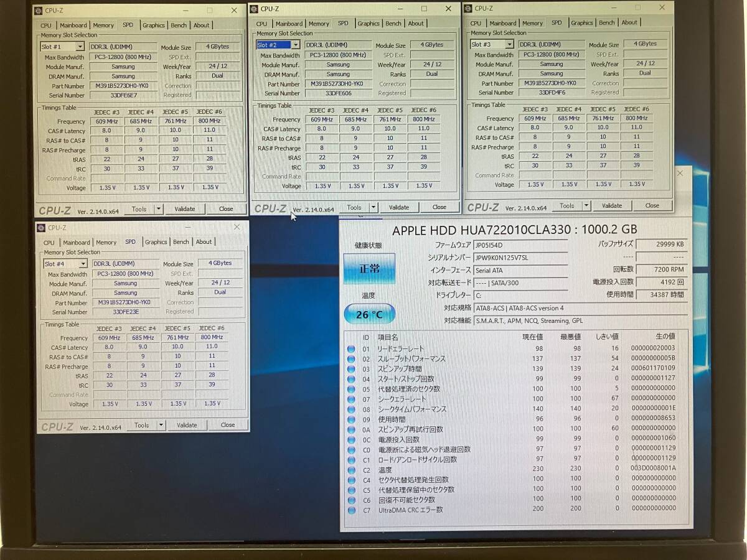
Task: Click status circle for 回復不可能セクタ数 row
Action: click(x=352, y=500)
